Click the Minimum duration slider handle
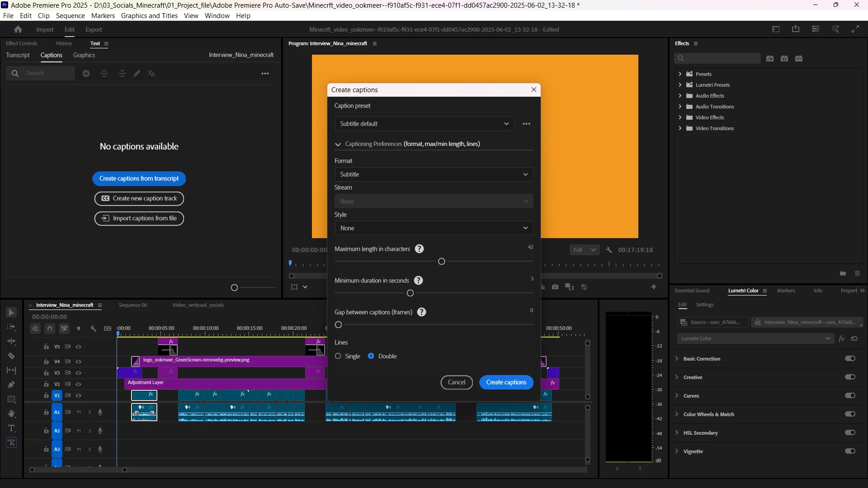This screenshot has width=868, height=488. pyautogui.click(x=410, y=293)
